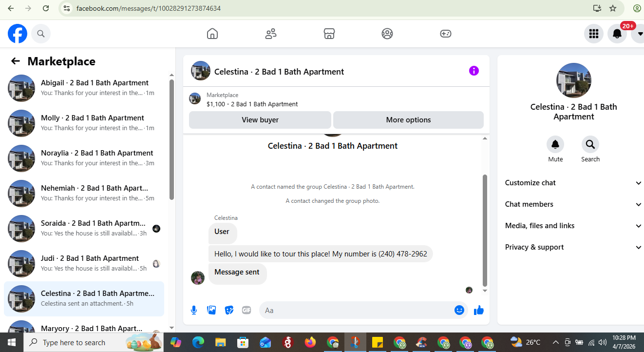The height and width of the screenshot is (352, 644).
Task: Click the chat messages scrollbar
Action: coord(485,230)
